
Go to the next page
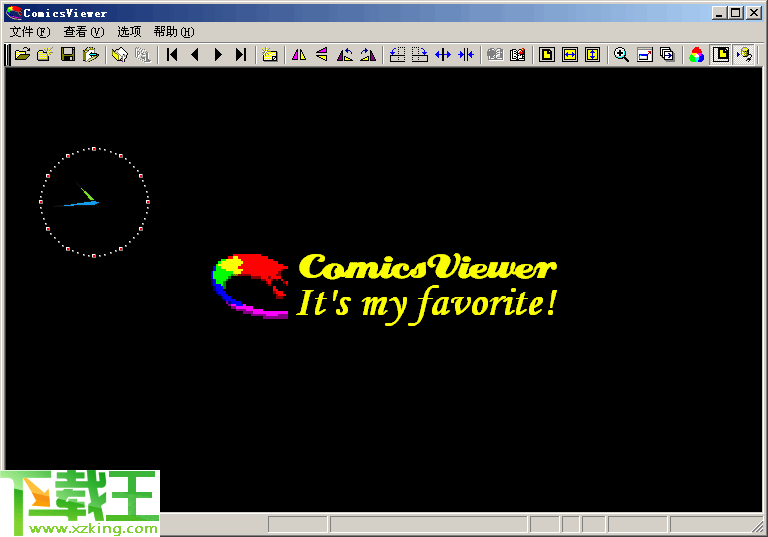(x=218, y=54)
